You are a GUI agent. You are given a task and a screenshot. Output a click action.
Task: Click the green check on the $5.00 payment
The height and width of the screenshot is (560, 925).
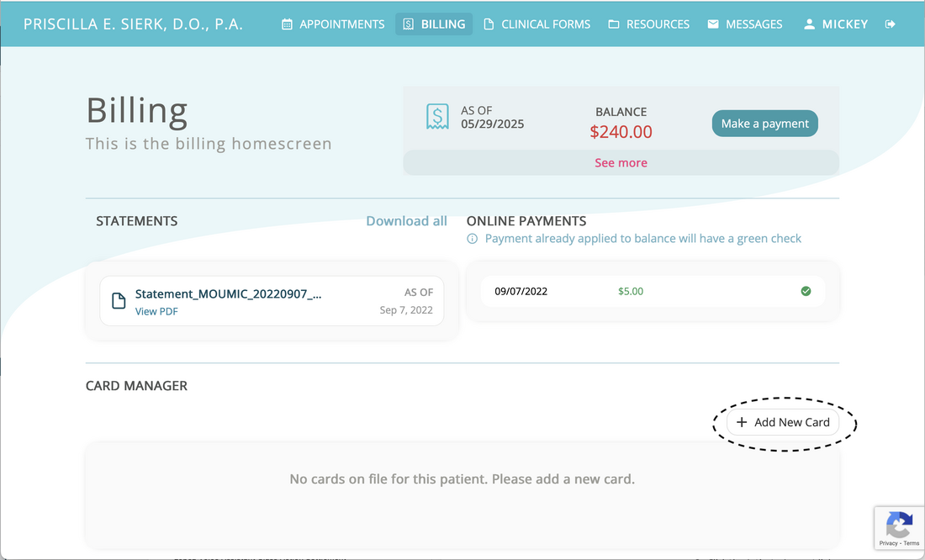click(x=806, y=291)
